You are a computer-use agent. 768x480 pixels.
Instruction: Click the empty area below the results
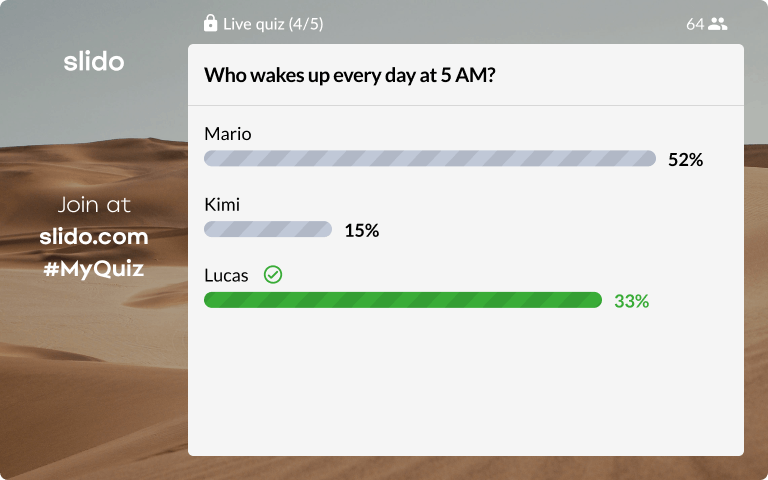[x=466, y=384]
